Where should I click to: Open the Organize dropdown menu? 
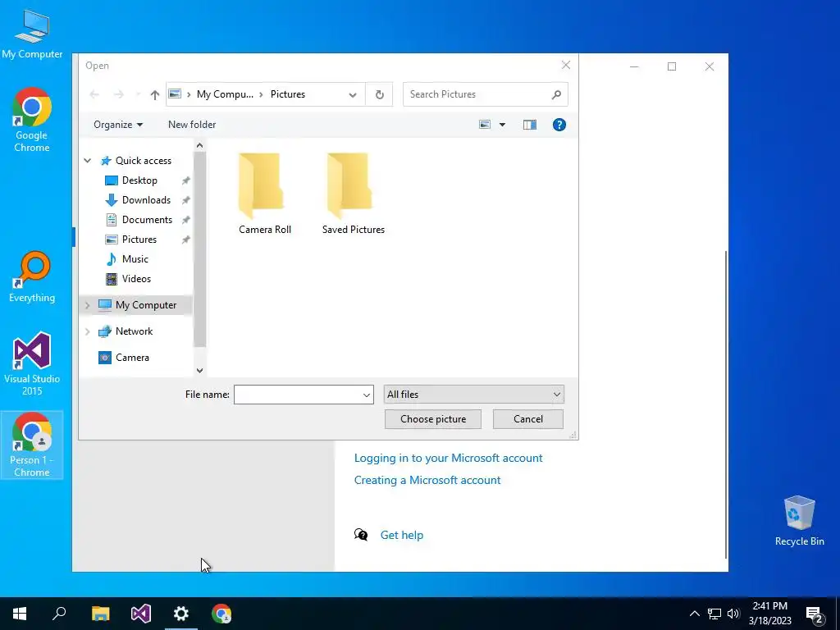pos(118,125)
